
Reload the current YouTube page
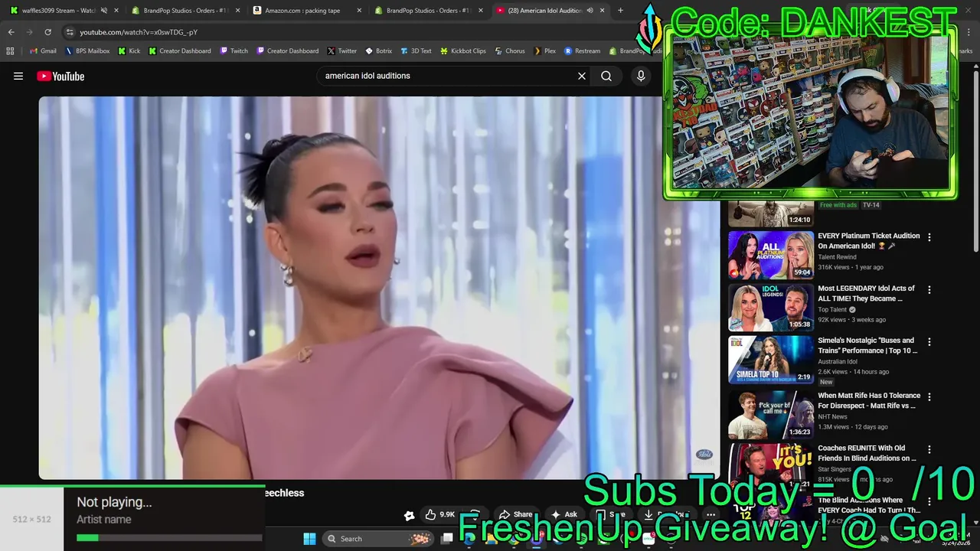[x=47, y=32]
